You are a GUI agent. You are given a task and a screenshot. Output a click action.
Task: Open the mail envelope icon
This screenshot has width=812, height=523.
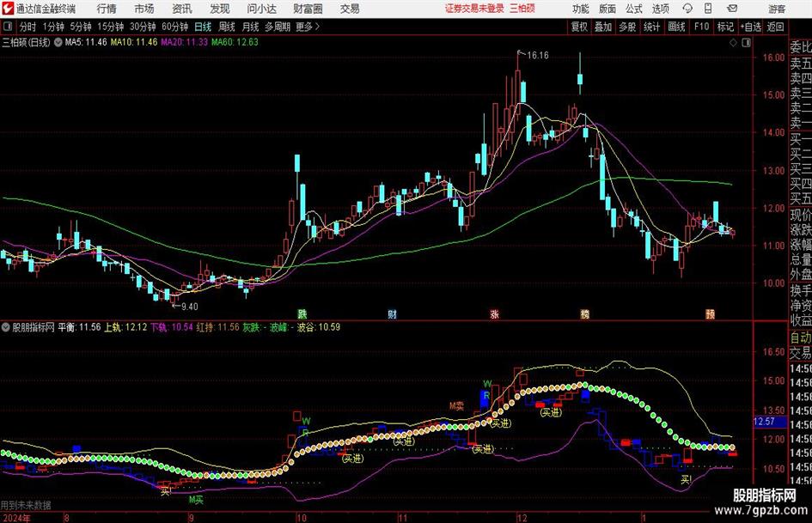732,9
